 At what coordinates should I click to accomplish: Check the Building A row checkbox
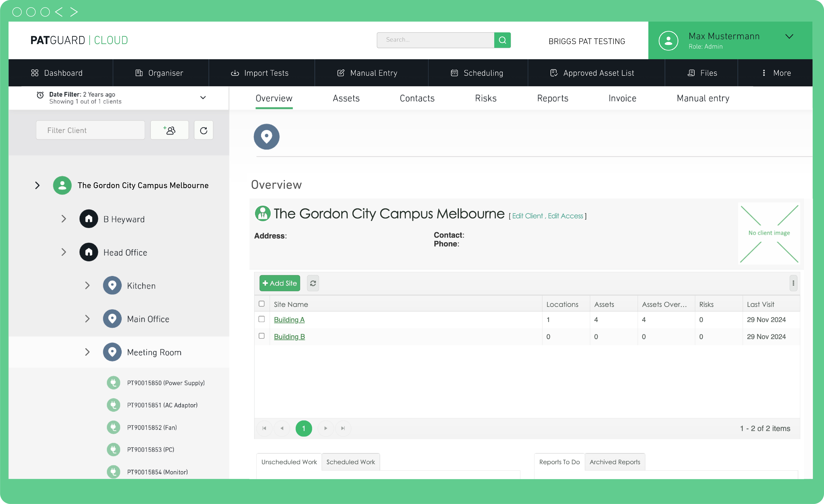tap(261, 319)
